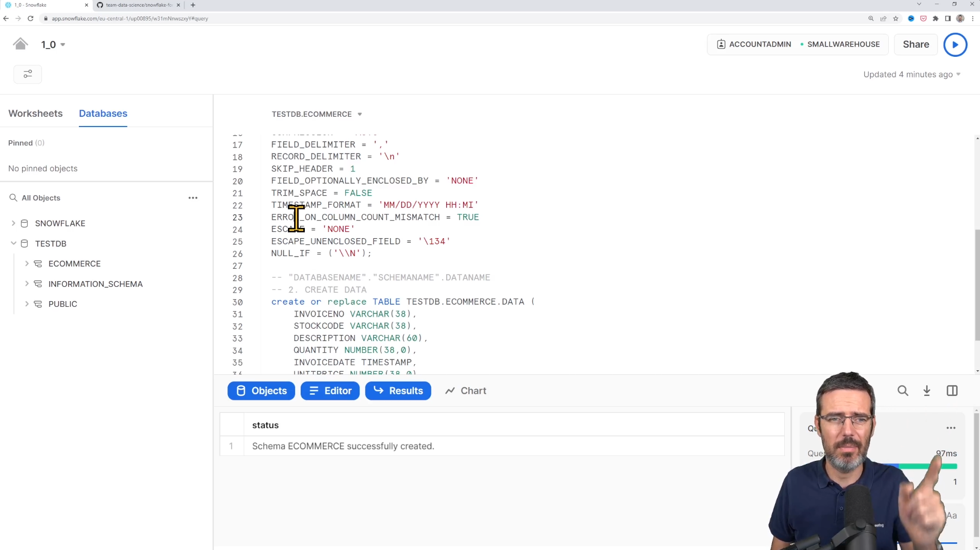The width and height of the screenshot is (980, 550).
Task: Expand the PUBLIC schema
Action: [27, 304]
